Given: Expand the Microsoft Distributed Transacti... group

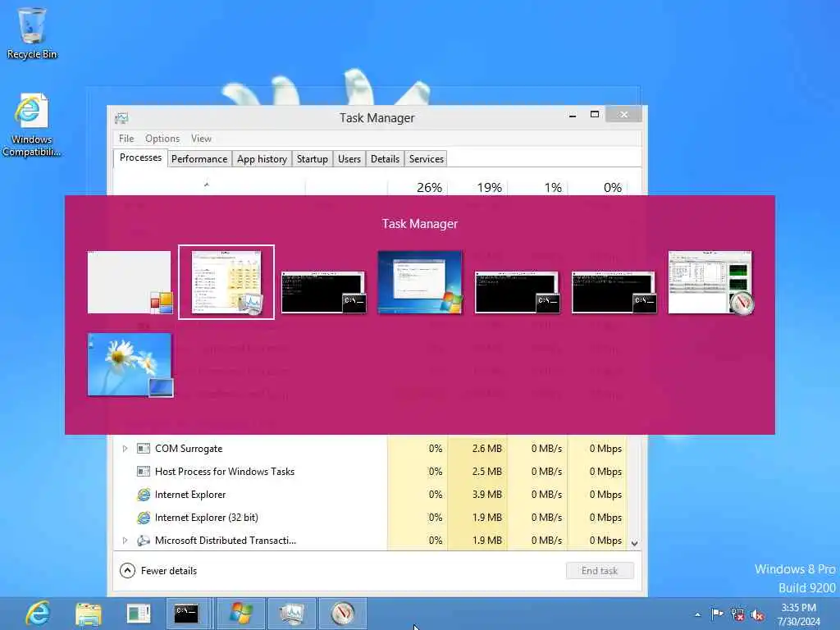Looking at the screenshot, I should (x=125, y=541).
